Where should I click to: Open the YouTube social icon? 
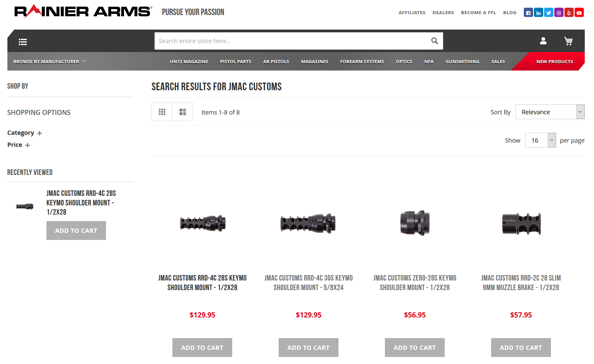pyautogui.click(x=579, y=13)
